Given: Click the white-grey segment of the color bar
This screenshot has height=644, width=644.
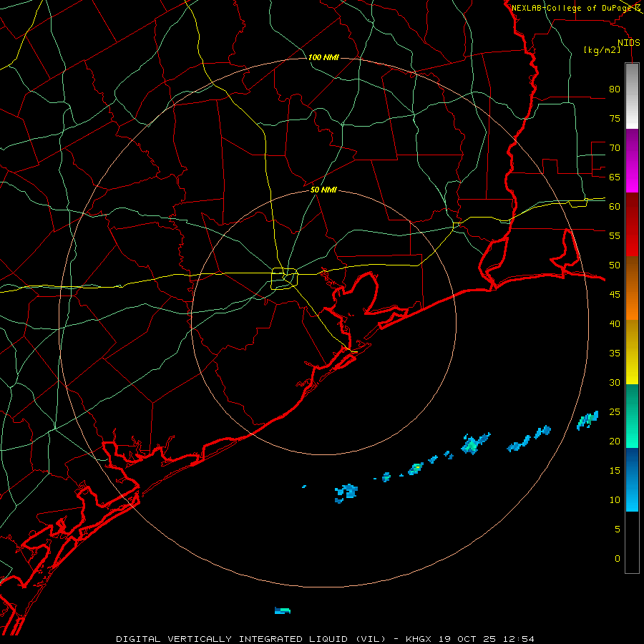Looking at the screenshot, I should click(632, 97).
